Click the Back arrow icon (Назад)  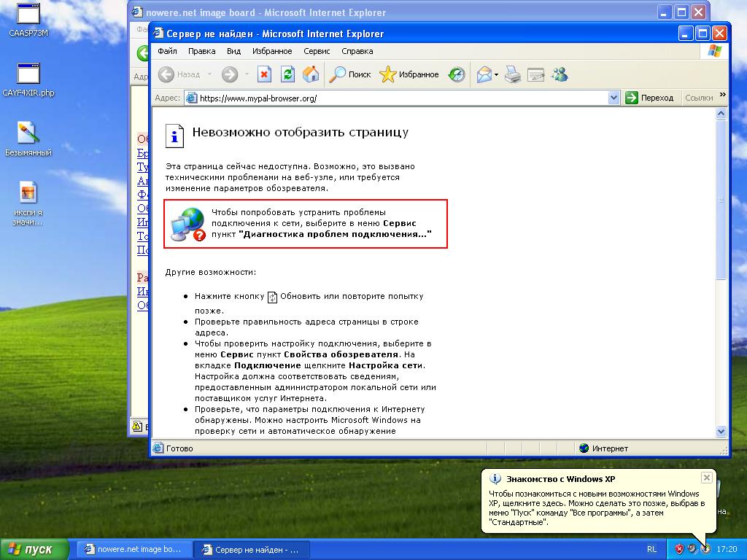pos(166,74)
